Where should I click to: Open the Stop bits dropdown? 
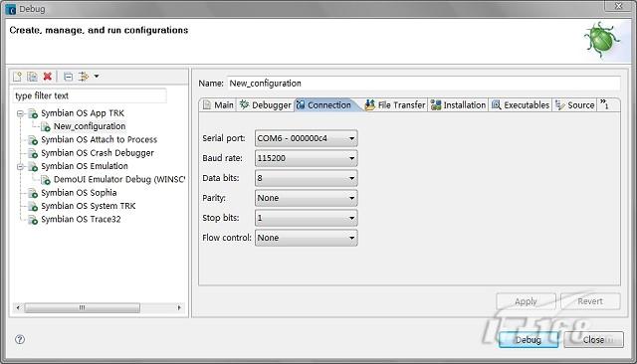(306, 218)
